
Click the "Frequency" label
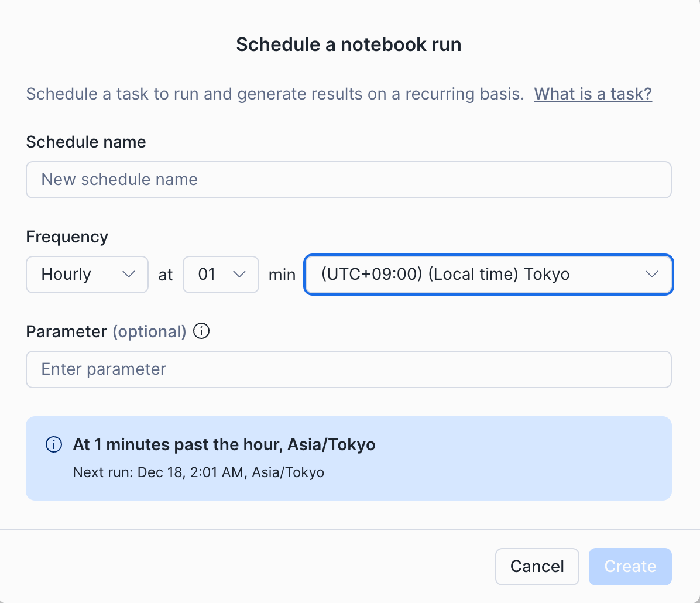pyautogui.click(x=67, y=237)
